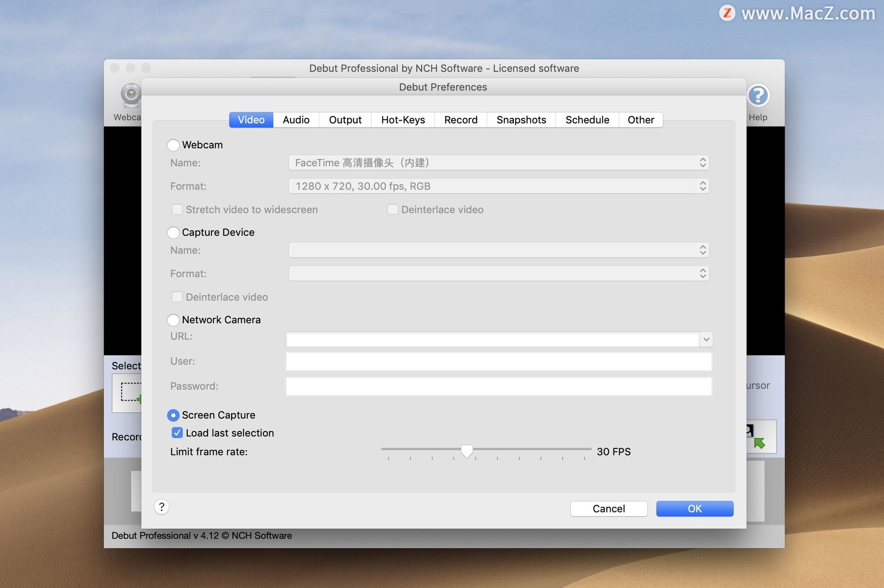
Task: Click the Debut Professional v 4.12 status text
Action: [202, 536]
